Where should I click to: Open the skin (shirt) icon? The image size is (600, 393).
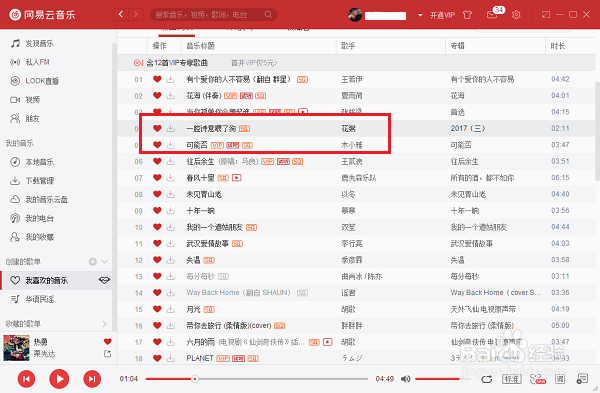(x=467, y=15)
